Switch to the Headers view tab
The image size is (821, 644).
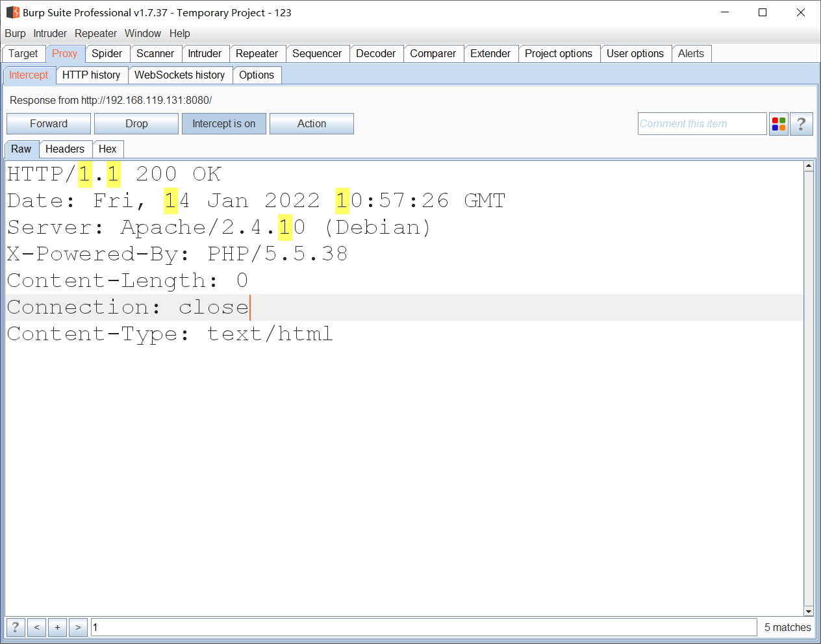[x=65, y=149]
